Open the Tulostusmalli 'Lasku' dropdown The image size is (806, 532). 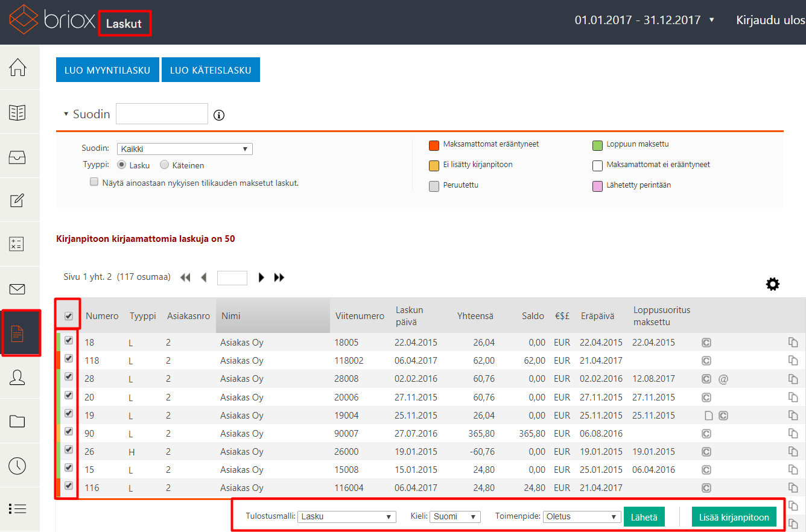tap(347, 516)
